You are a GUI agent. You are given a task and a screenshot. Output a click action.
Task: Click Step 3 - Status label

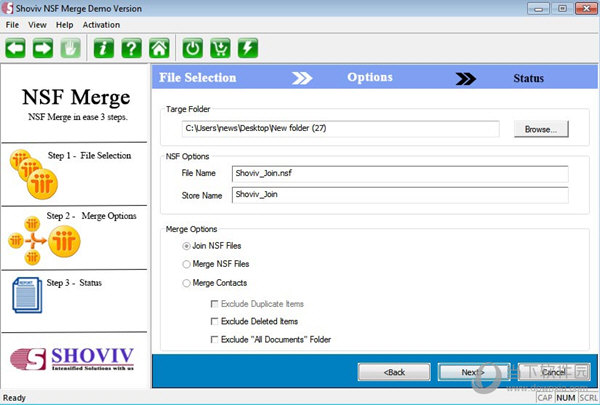pyautogui.click(x=74, y=283)
